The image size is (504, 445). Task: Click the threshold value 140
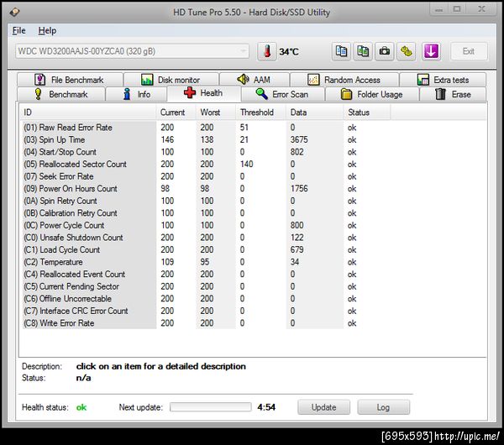pyautogui.click(x=246, y=165)
